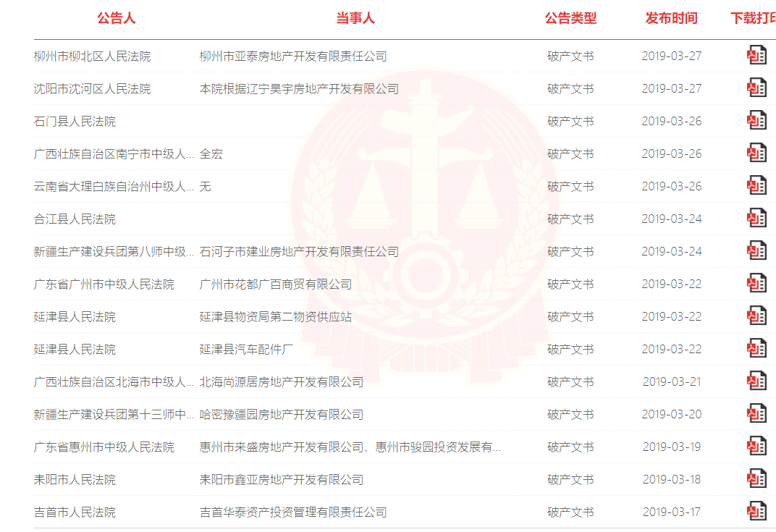Select party 北海尚源居房地产开发有限公司
This screenshot has width=776, height=532.
281,382
